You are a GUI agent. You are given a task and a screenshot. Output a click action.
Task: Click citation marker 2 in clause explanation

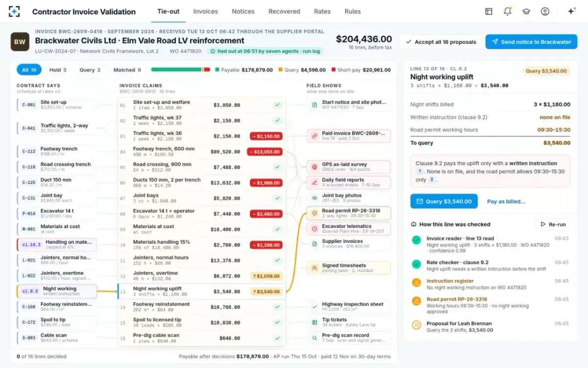pyautogui.click(x=432, y=180)
